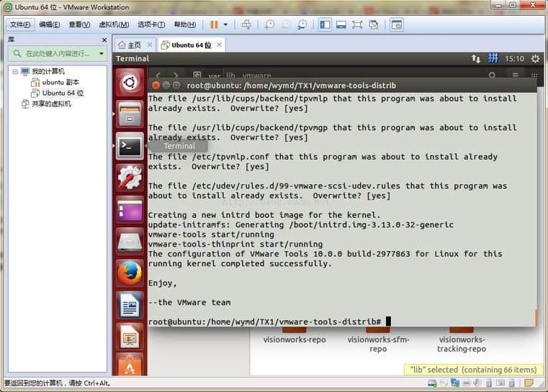Click the sound device status bar icon
This screenshot has height=392, width=548.
pos(477,383)
